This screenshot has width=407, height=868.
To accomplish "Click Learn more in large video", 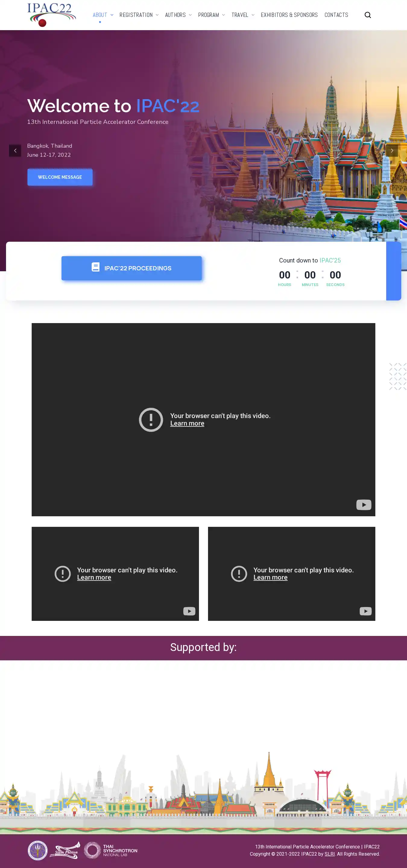I will (187, 423).
